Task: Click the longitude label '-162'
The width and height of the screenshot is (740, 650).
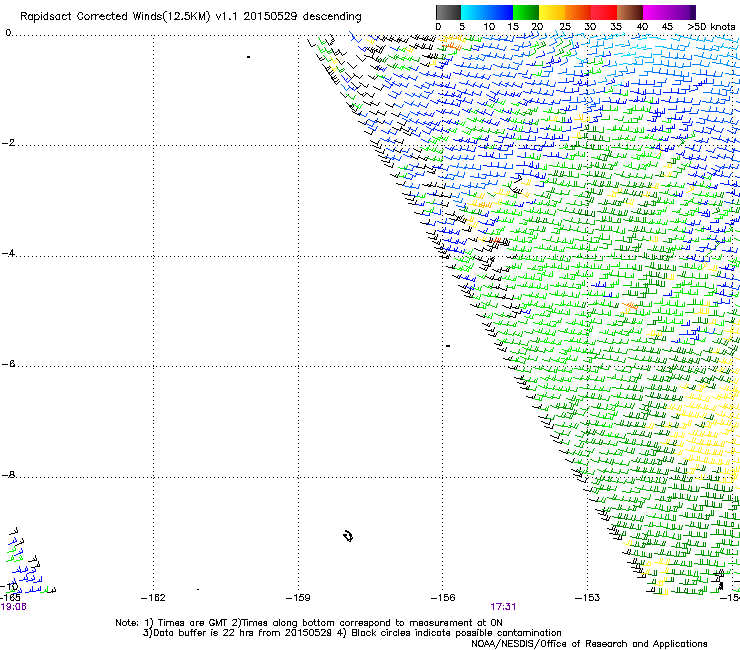Action: (x=153, y=598)
